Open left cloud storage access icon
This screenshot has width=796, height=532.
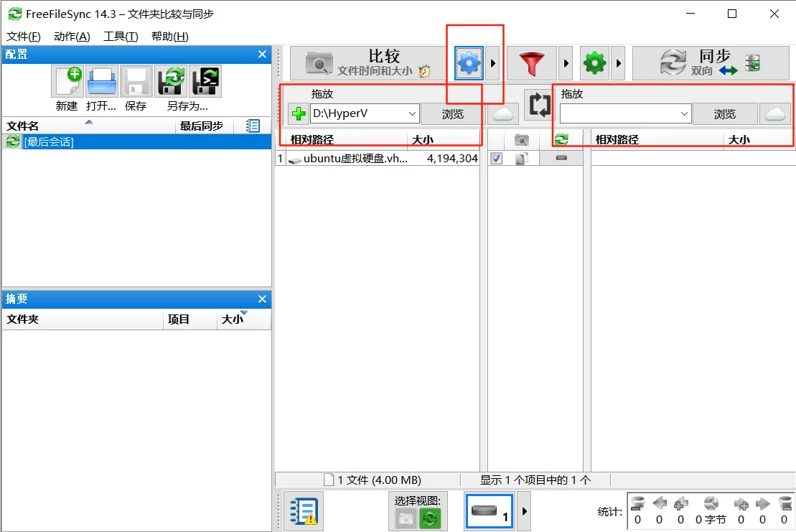502,113
